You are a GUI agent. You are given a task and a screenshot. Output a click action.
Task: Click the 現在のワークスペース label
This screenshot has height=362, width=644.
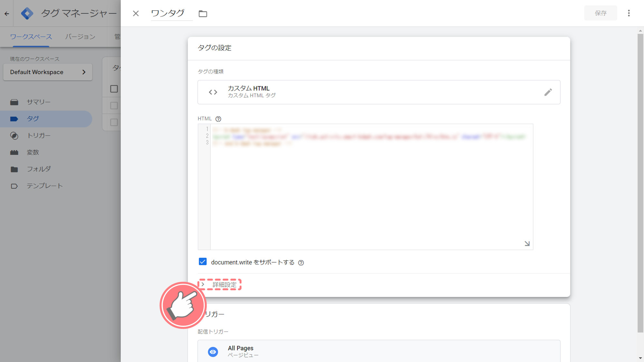35,59
